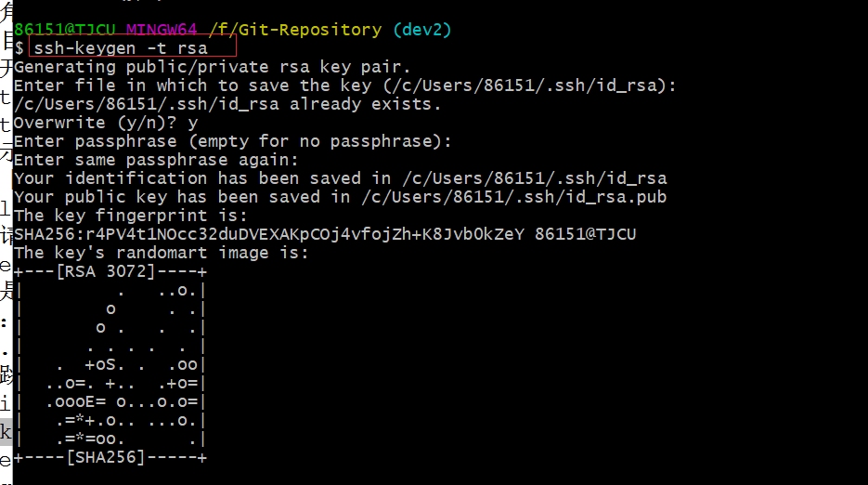Image resolution: width=868 pixels, height=485 pixels.
Task: Click the (dev2) branch name in prompt
Action: [x=421, y=30]
